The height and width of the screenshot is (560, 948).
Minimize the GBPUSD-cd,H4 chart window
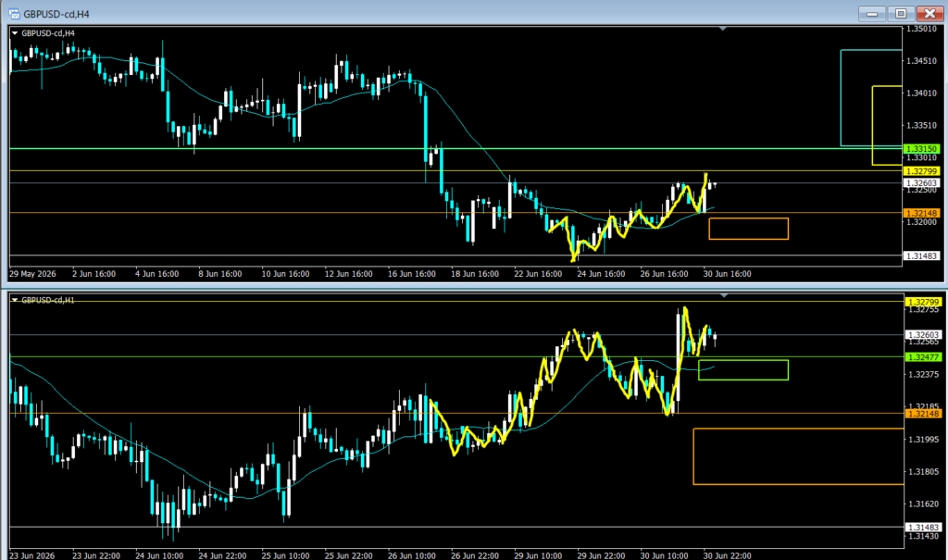click(x=871, y=13)
